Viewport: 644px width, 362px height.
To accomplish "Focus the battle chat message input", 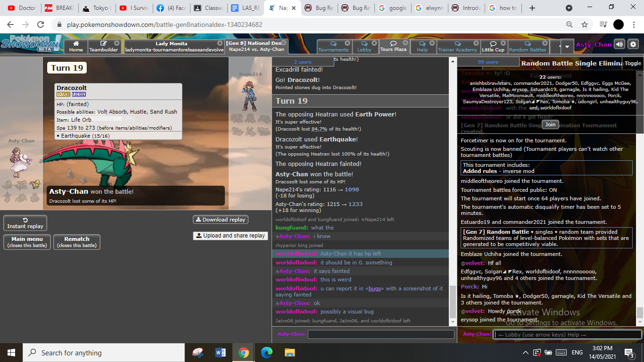I will tap(381, 334).
